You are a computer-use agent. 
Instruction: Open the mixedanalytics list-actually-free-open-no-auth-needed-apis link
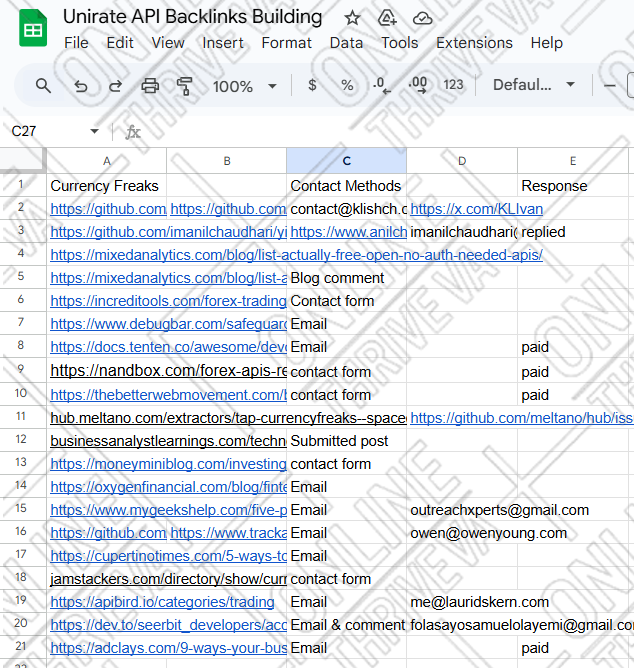[297, 255]
